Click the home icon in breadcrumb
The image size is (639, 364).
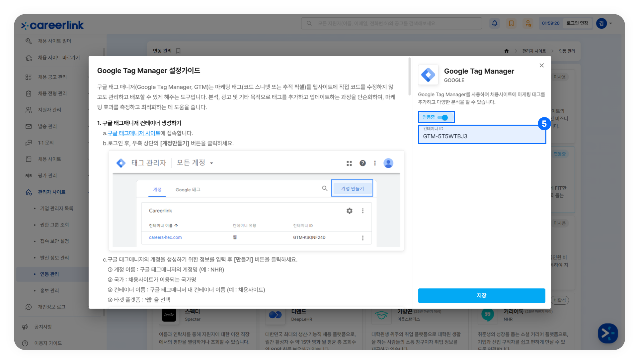pos(506,51)
